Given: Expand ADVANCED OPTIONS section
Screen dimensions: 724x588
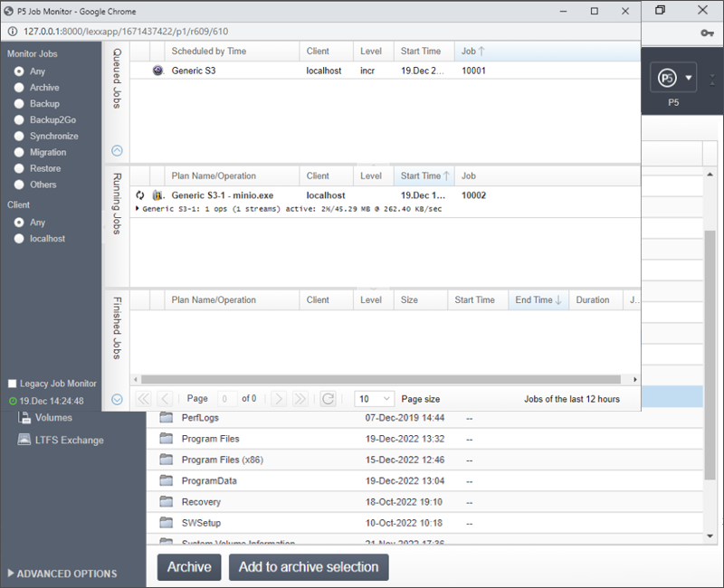Looking at the screenshot, I should tap(62, 574).
